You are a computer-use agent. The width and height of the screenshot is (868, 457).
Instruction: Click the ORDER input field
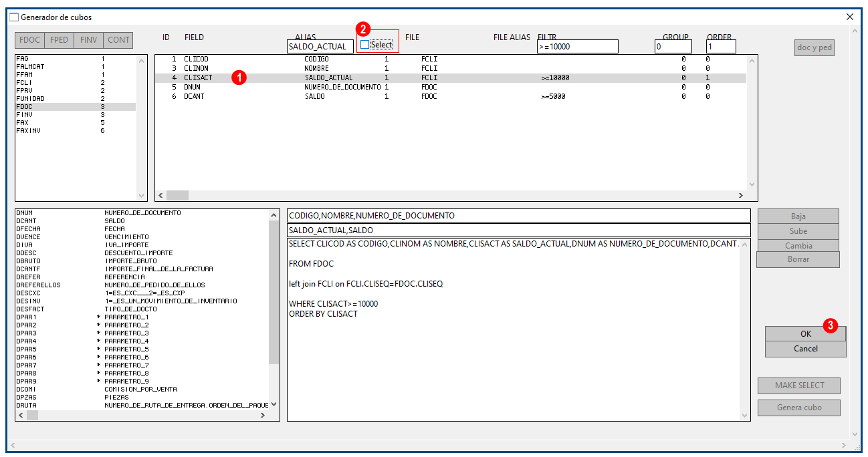(721, 47)
